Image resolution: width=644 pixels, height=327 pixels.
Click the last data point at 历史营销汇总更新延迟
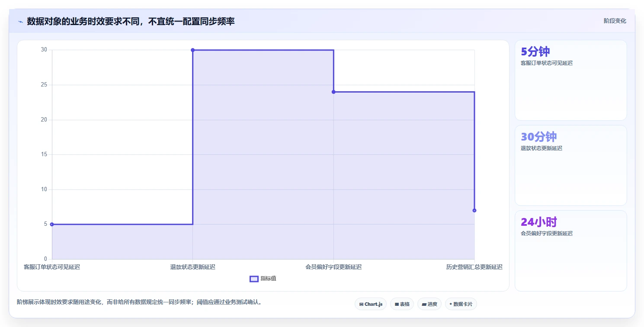point(474,210)
